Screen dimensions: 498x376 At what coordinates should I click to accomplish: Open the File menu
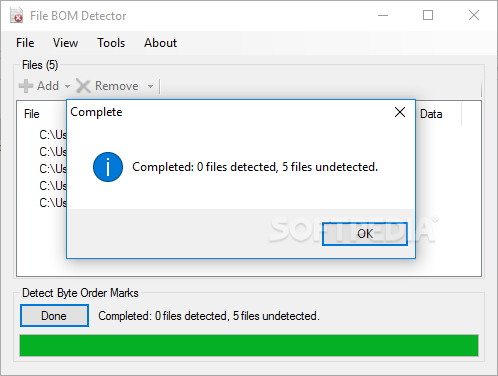click(25, 43)
